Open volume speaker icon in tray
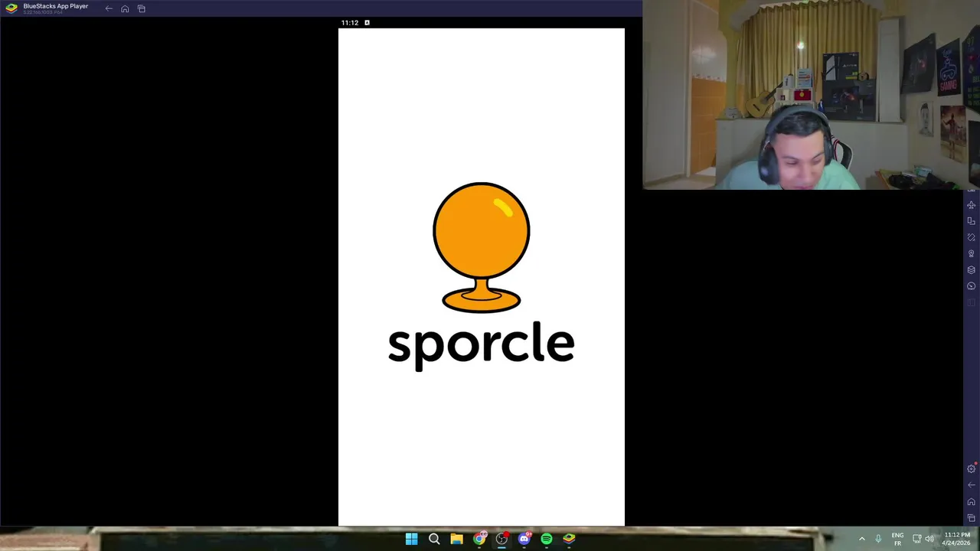Viewport: 980px width, 551px height. (929, 539)
